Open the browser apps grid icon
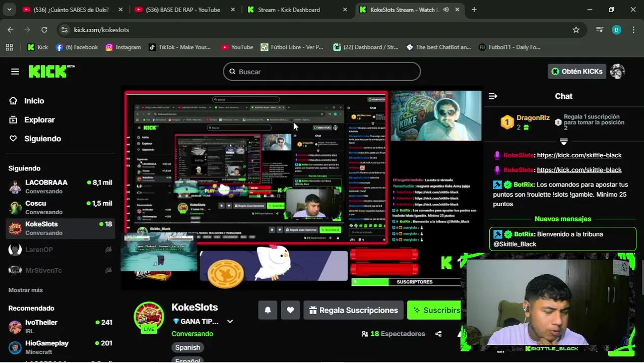Viewport: 644px width, 363px height. pos(9,47)
